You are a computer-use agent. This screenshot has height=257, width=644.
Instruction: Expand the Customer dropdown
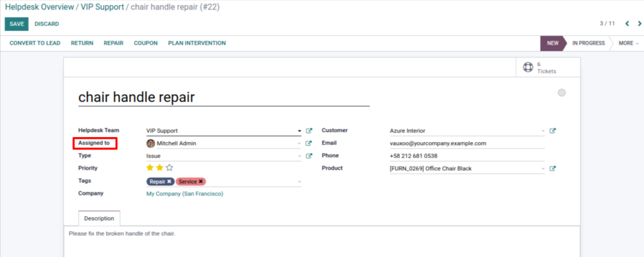click(543, 131)
